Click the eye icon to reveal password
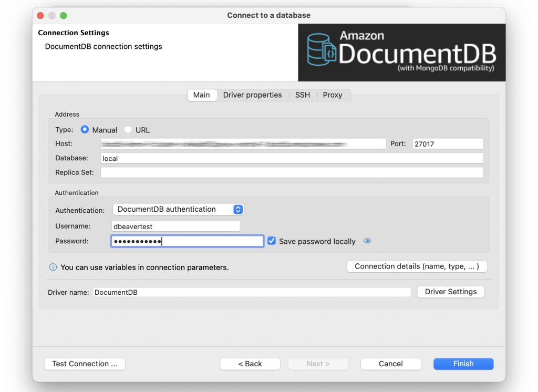This screenshot has height=392, width=538. (367, 241)
